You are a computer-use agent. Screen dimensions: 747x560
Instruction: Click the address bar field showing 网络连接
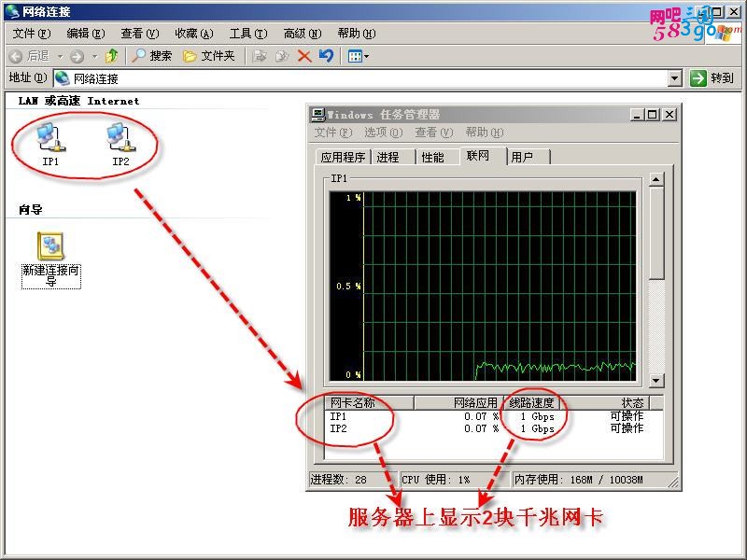pos(360,78)
